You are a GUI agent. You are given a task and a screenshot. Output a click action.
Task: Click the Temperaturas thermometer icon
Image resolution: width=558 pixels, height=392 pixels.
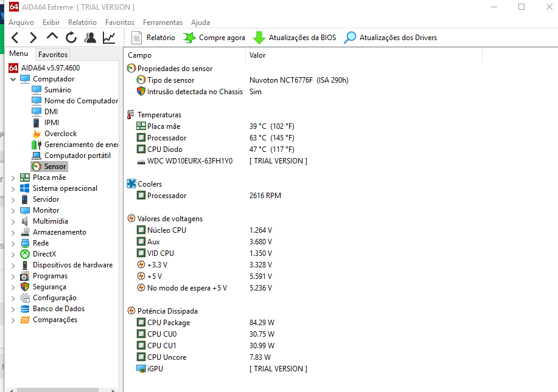131,114
